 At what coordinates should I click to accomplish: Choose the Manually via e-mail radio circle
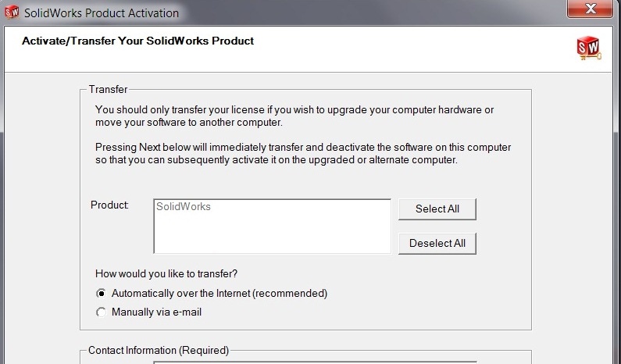click(x=101, y=312)
